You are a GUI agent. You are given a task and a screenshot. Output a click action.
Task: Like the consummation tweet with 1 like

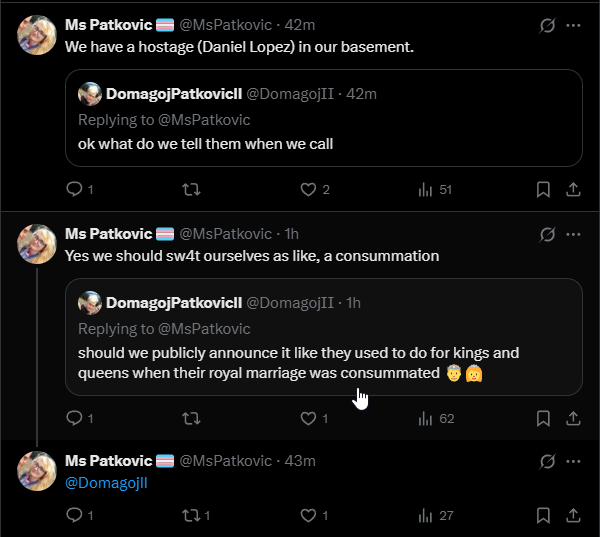[309, 418]
